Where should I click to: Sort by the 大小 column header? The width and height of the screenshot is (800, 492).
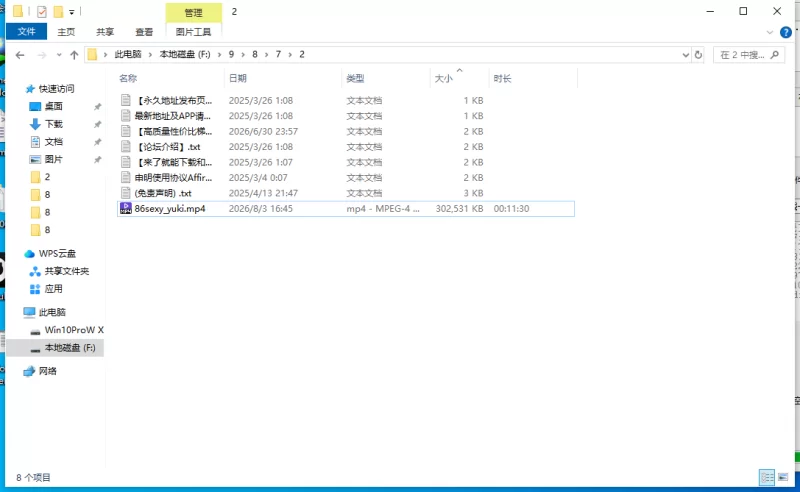[443, 78]
